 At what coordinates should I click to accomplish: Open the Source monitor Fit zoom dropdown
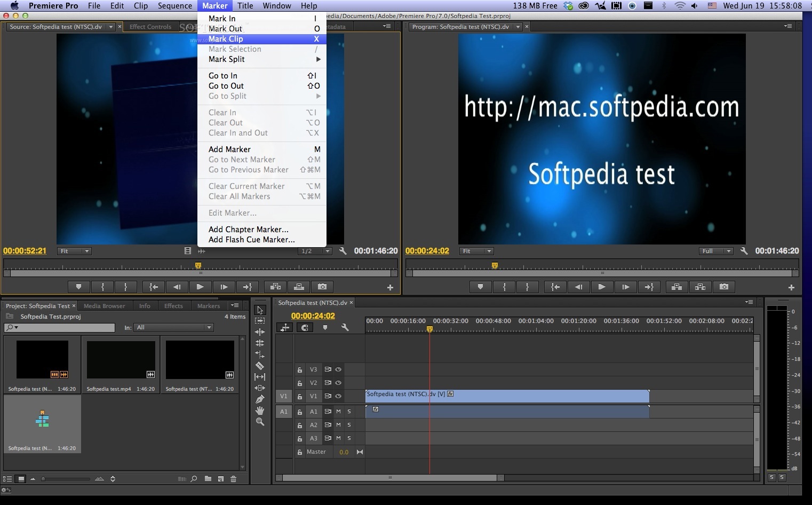pyautogui.click(x=74, y=251)
